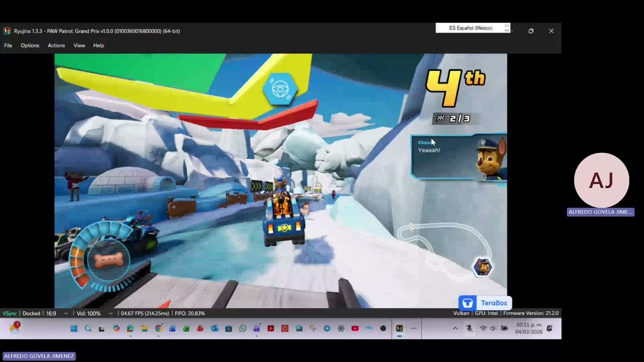Open the View menu
Screen dimensions: 644x362
click(79, 45)
